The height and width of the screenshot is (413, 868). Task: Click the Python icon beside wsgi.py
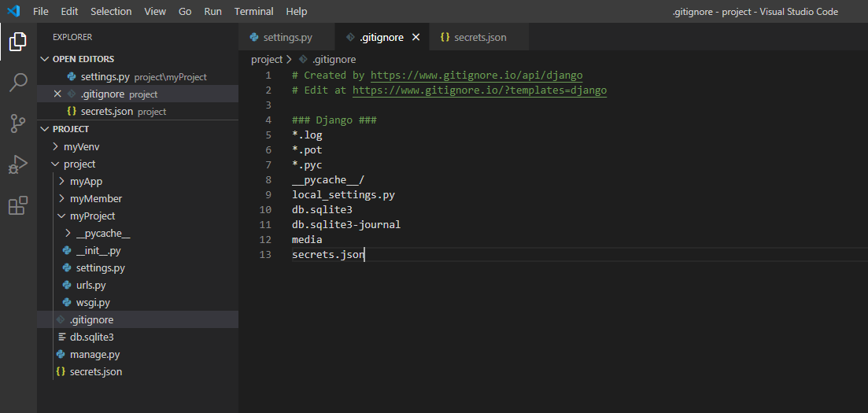pos(67,302)
